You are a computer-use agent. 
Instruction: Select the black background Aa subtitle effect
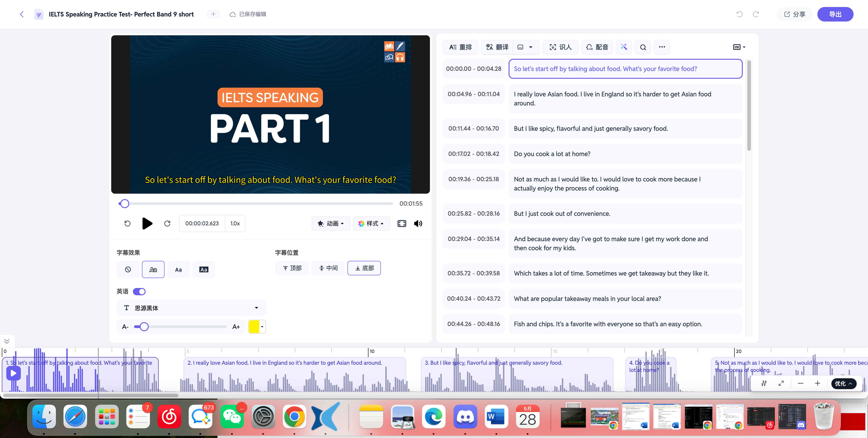[x=204, y=269]
